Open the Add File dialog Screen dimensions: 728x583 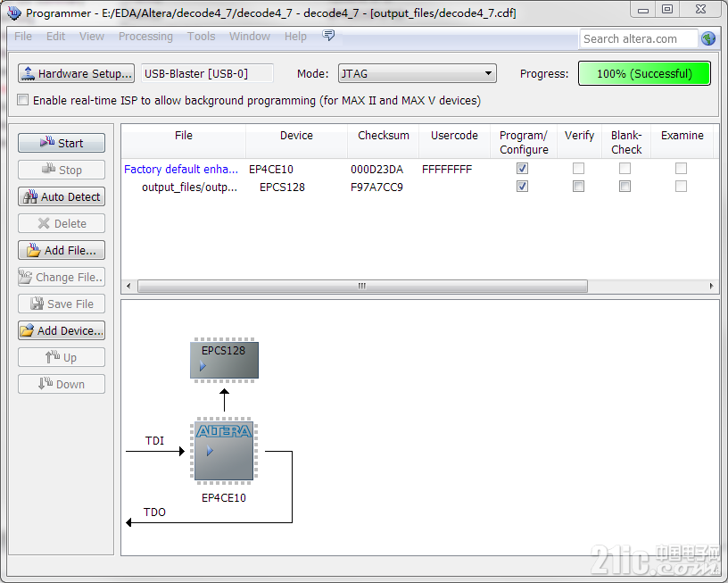coord(62,250)
